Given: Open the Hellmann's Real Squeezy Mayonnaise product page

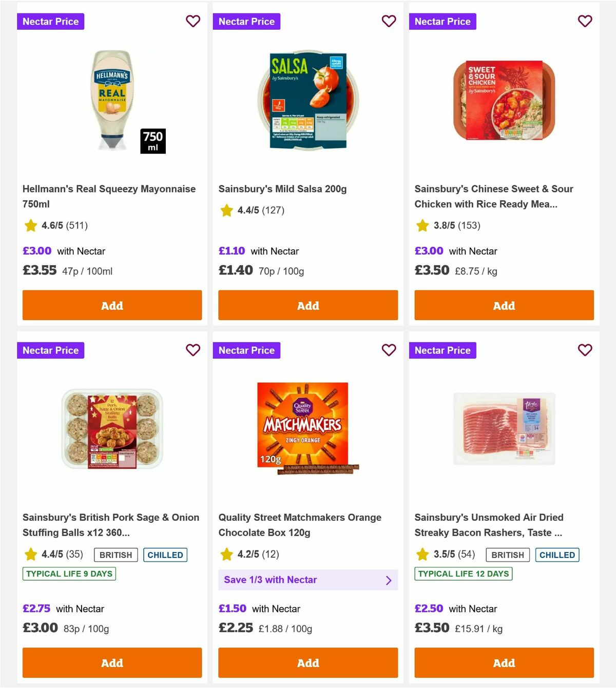Looking at the screenshot, I should tap(110, 196).
